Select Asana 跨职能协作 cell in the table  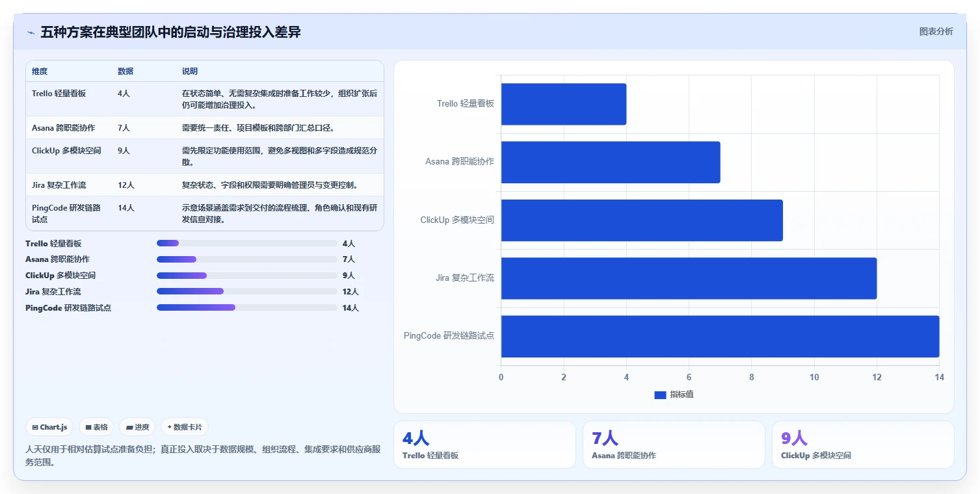[x=63, y=128]
